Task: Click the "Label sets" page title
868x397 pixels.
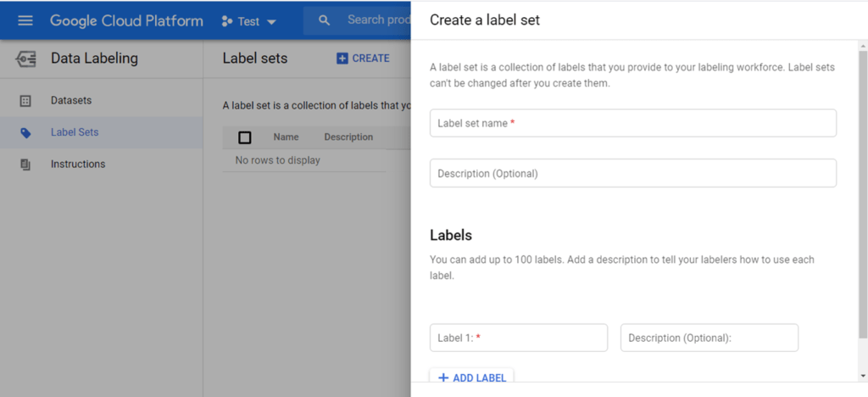Action: (254, 59)
